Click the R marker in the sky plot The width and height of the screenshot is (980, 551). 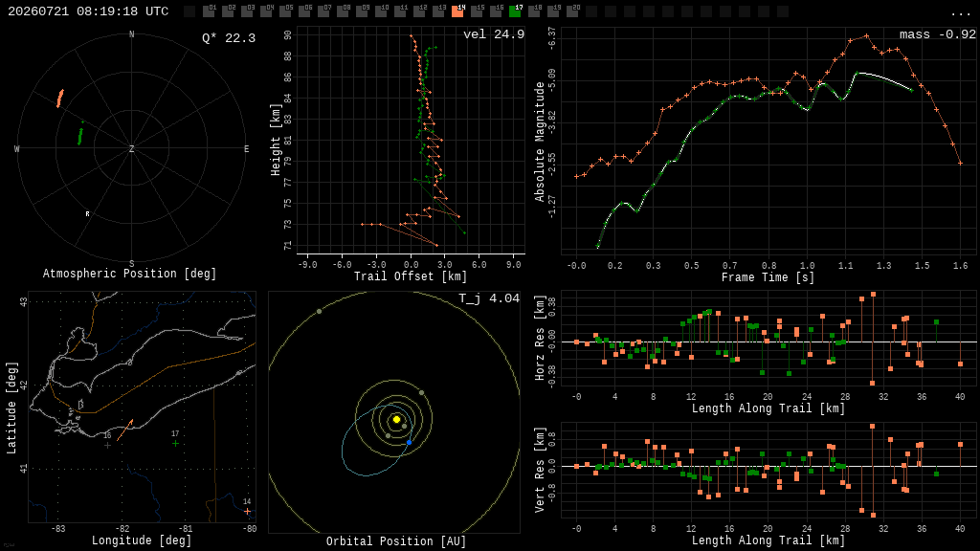(x=87, y=213)
